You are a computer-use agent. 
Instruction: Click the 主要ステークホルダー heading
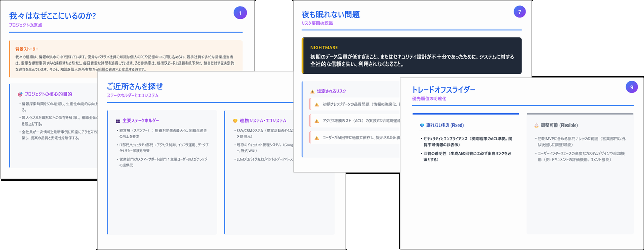point(141,121)
